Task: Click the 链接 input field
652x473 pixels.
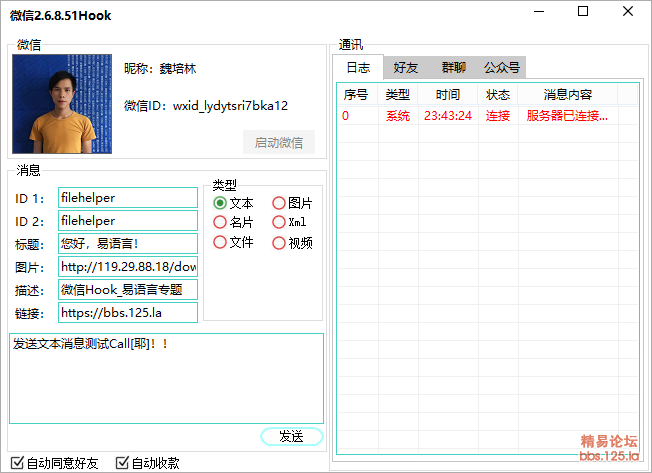Action: [x=128, y=313]
